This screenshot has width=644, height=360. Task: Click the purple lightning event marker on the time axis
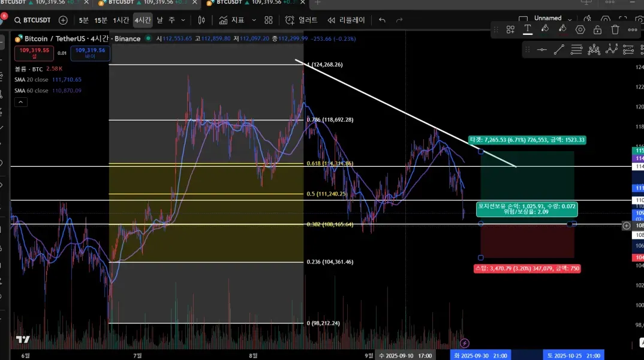click(465, 343)
